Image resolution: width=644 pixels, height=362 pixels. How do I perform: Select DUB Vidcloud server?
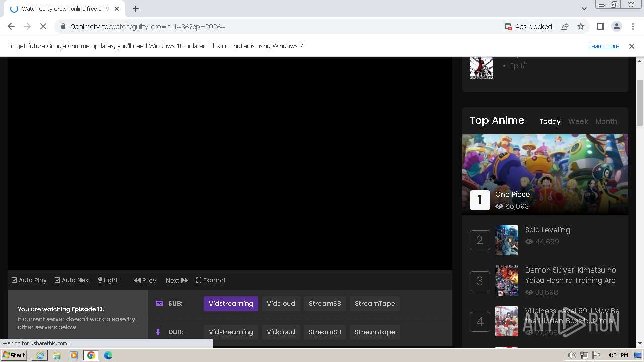(281, 332)
